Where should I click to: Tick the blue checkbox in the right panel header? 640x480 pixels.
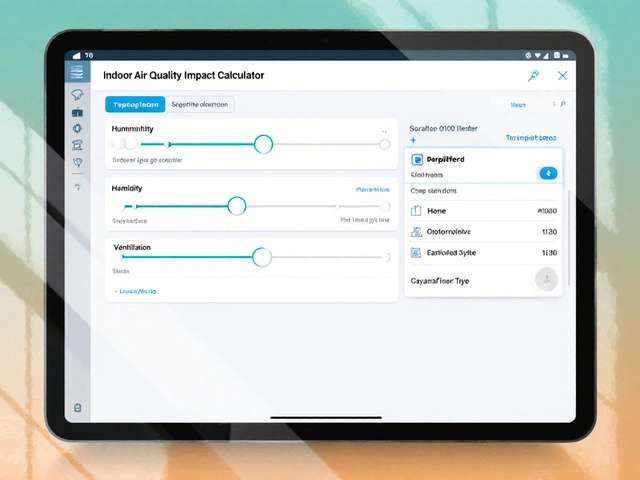(417, 159)
